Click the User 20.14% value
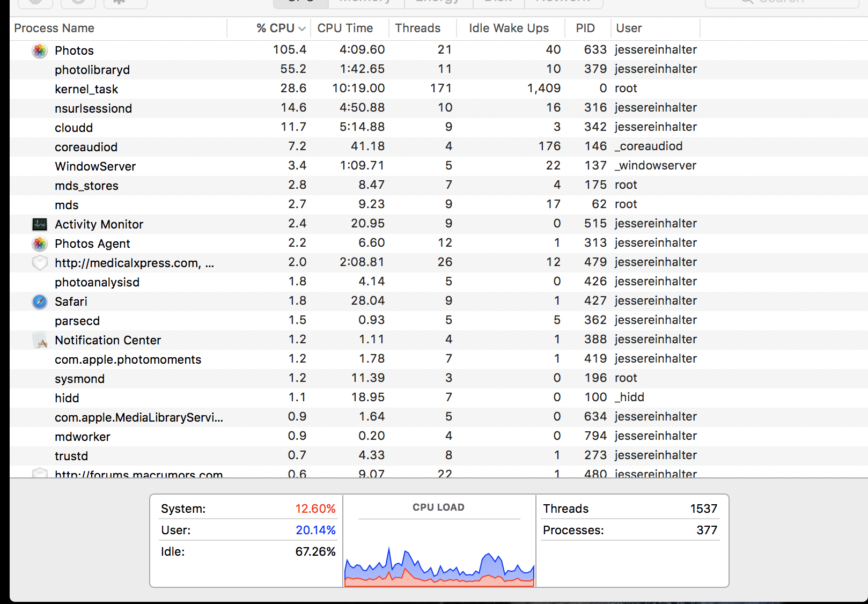868x604 pixels. (x=315, y=530)
